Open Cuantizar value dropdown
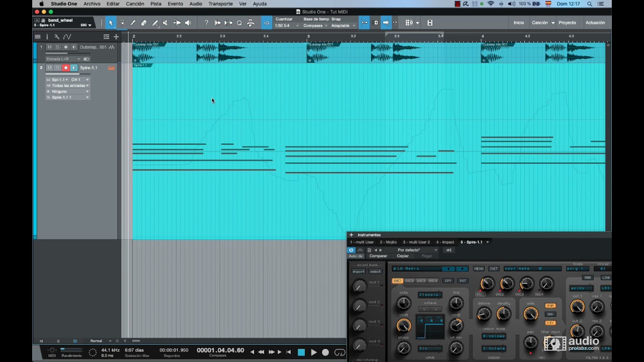This screenshot has width=644, height=362. (x=287, y=26)
